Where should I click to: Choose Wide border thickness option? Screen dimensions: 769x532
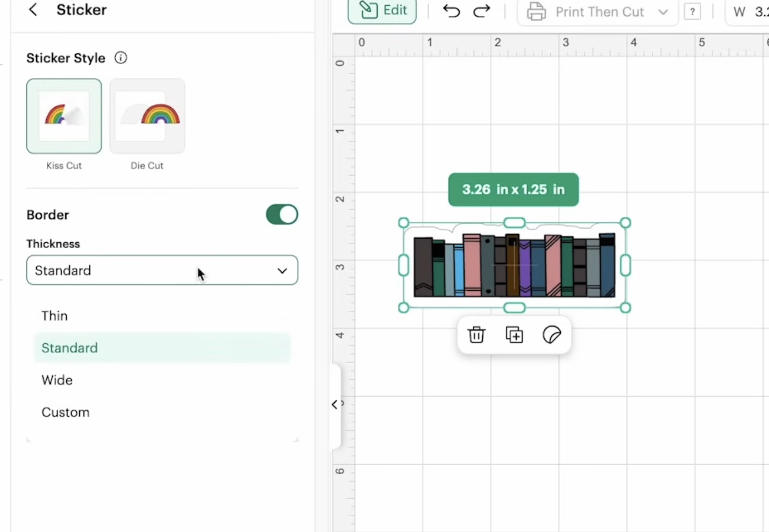[57, 380]
